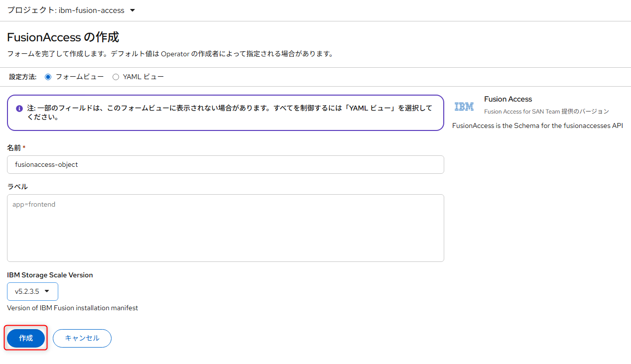
Task: Click the 作成 button
Action: [26, 338]
